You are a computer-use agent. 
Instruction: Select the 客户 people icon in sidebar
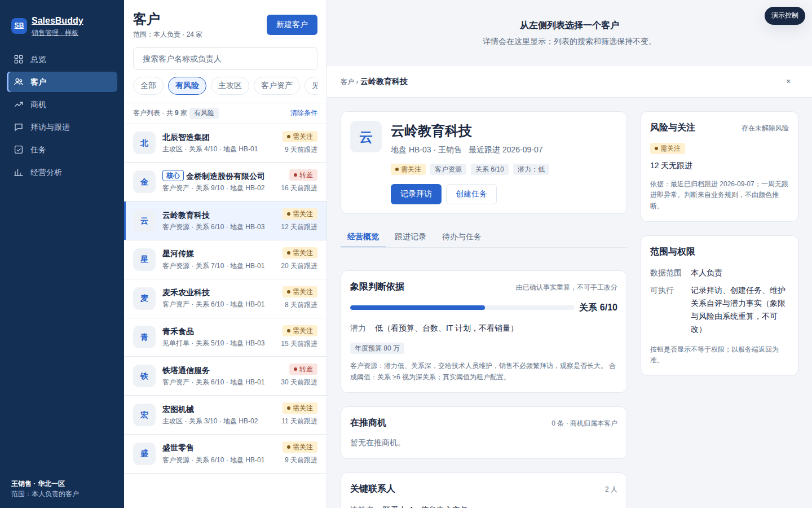pyautogui.click(x=19, y=82)
